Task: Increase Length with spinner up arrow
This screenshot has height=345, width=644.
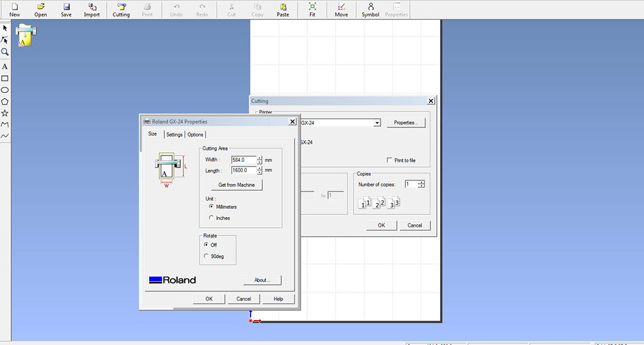Action: coord(260,168)
